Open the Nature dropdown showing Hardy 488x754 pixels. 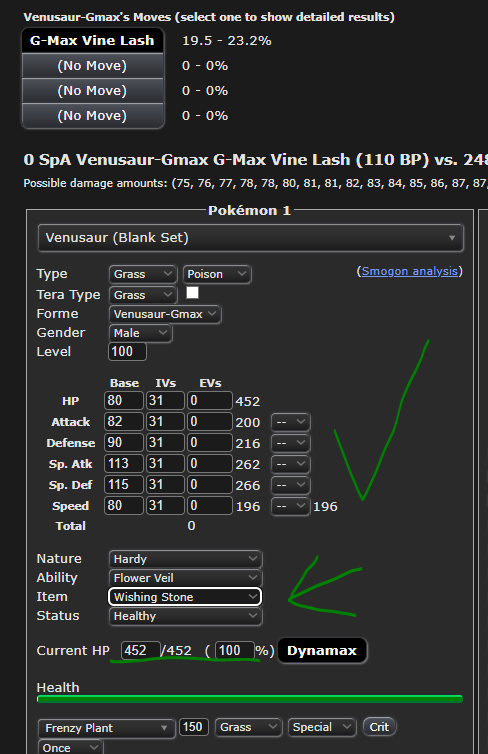pyautogui.click(x=185, y=559)
